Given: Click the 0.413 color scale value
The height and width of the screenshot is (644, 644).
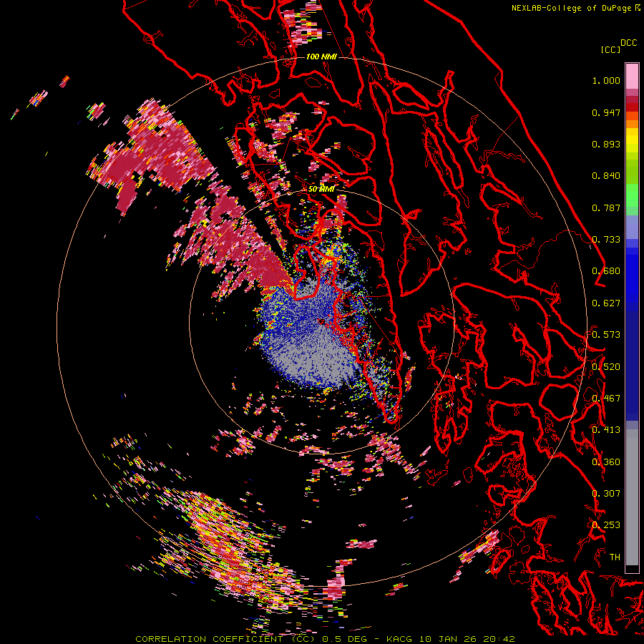Looking at the screenshot, I should coord(606,430).
